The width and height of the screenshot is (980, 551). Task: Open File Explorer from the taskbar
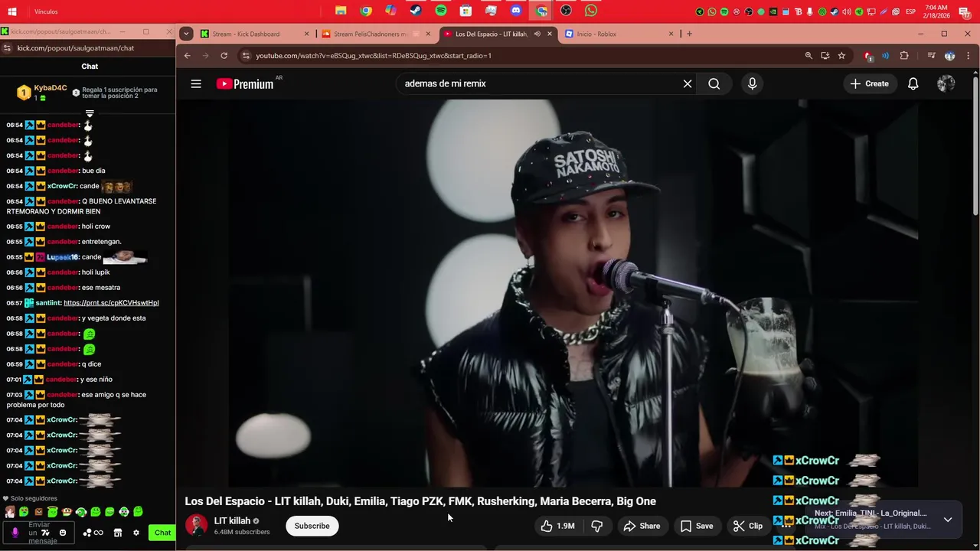341,11
